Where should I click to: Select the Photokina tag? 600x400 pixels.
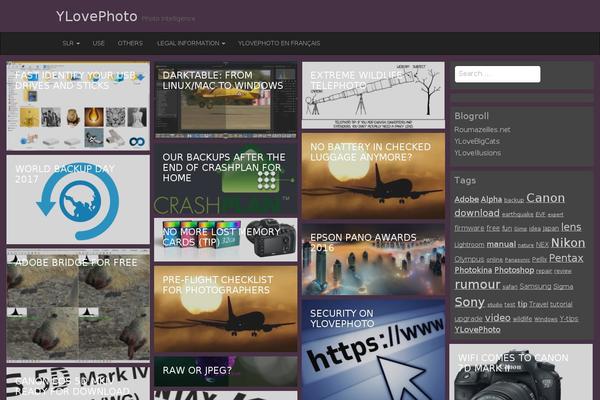point(473,270)
